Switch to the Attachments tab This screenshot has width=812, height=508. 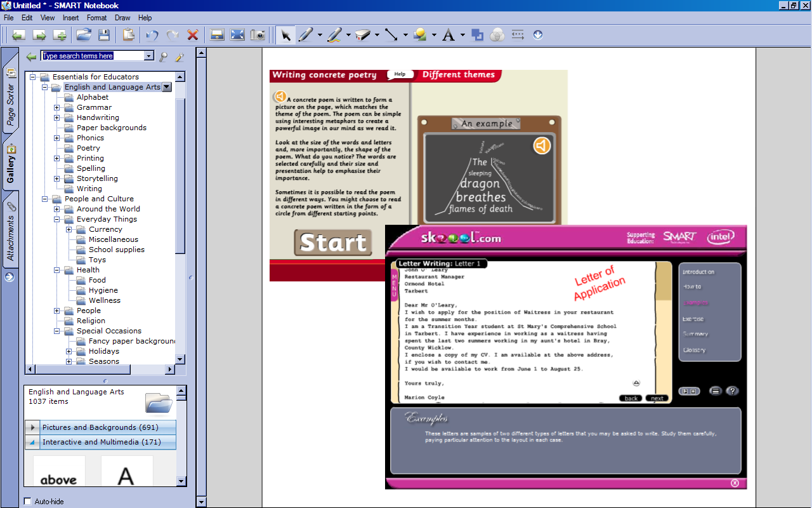[x=11, y=232]
